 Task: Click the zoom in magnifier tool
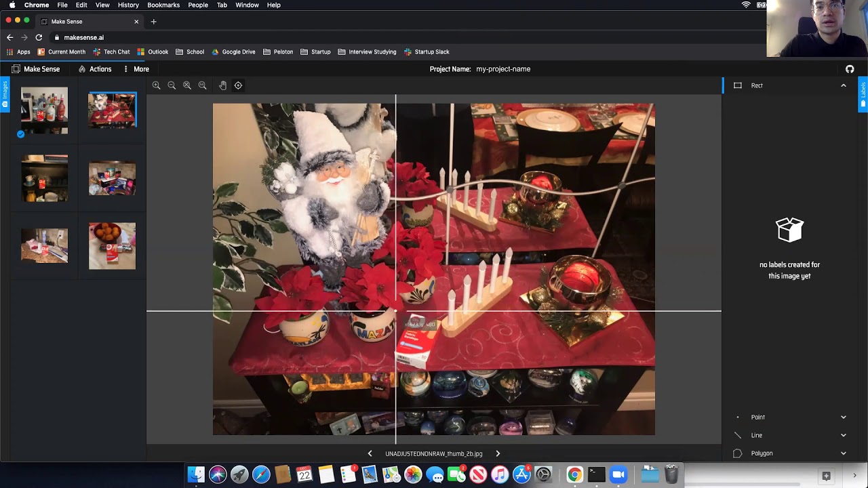(157, 85)
